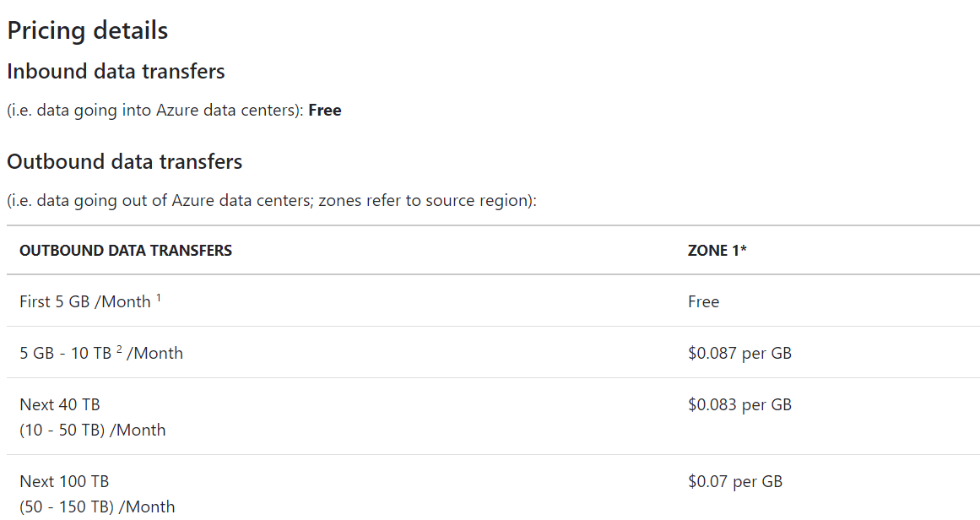980x520 pixels.
Task: Select the "Next 100 TB" row label
Action: coord(64,482)
